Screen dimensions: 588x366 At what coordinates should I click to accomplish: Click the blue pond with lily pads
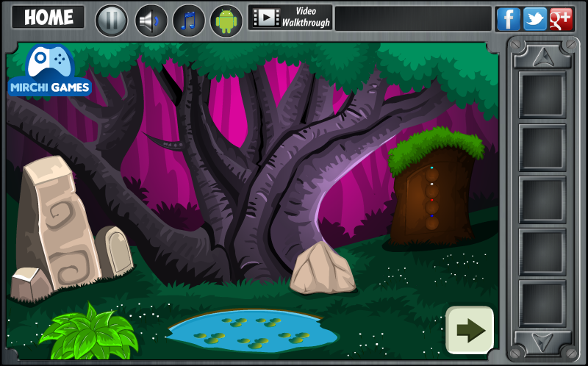254,331
